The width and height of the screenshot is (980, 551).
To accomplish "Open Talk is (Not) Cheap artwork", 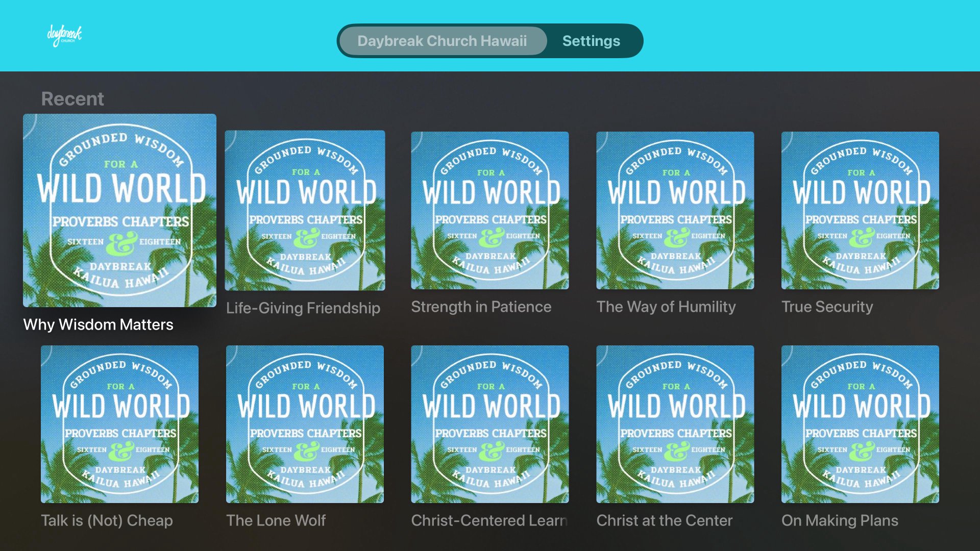I will pos(119,424).
